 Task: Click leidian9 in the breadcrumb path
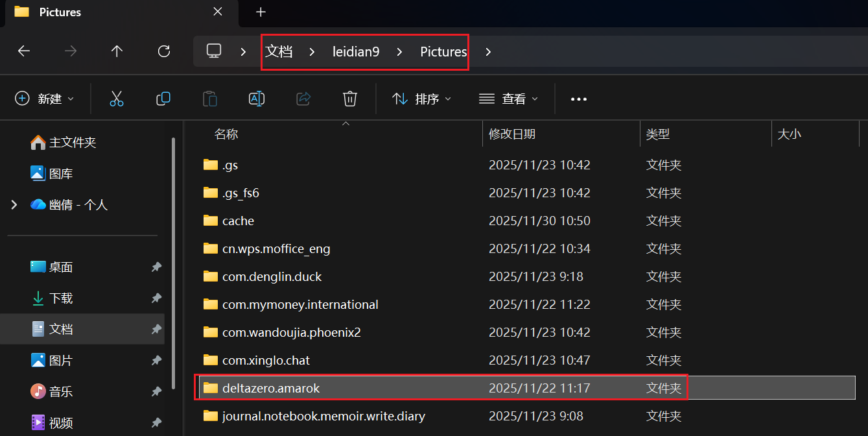(x=356, y=52)
